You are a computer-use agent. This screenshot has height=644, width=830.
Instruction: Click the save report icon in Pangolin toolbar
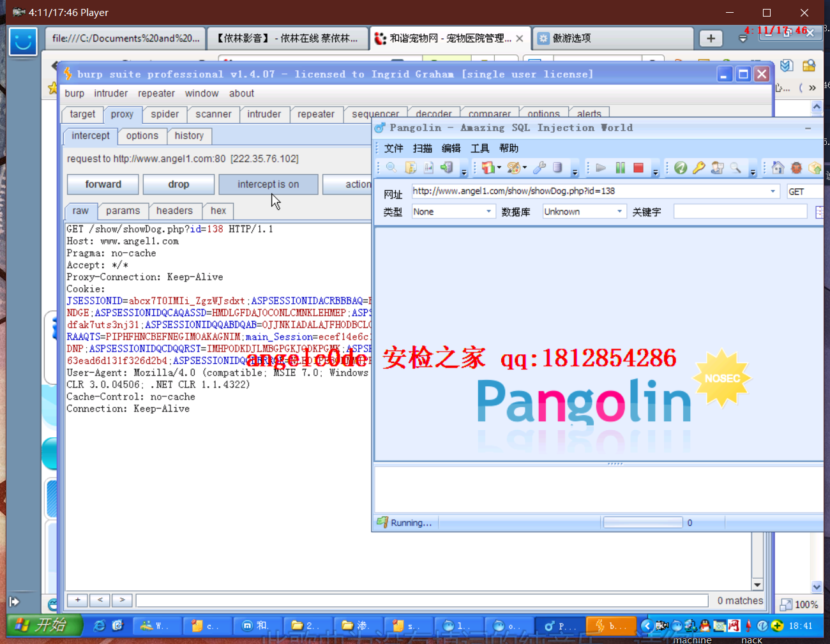428,168
